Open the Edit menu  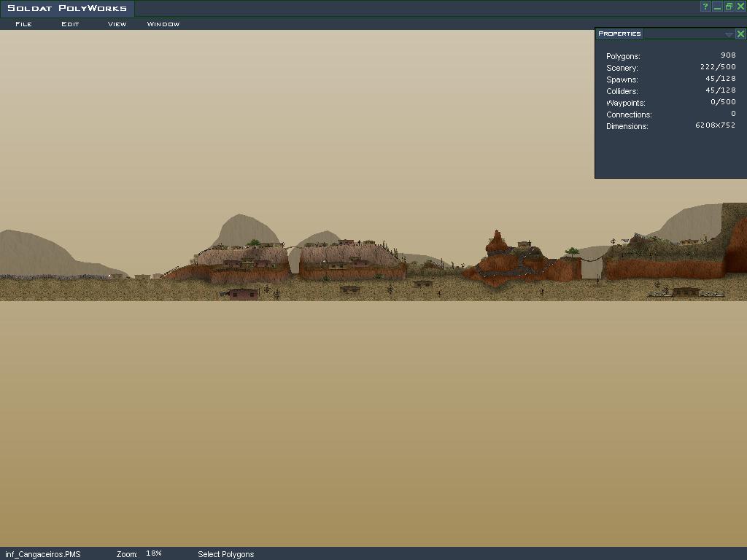[70, 24]
